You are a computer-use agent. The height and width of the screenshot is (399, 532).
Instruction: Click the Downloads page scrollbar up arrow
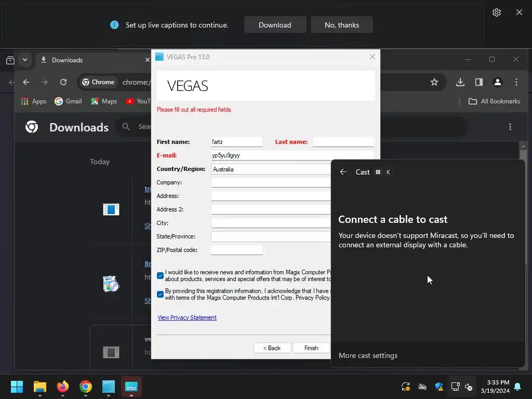point(523,146)
